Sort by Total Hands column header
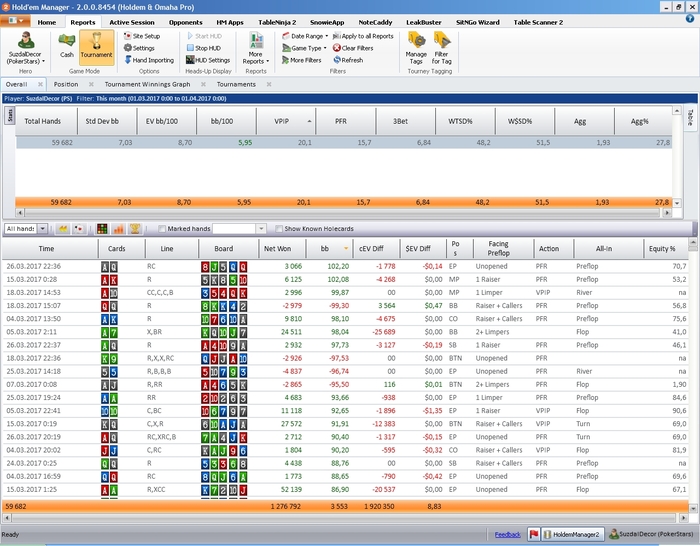Image resolution: width=700 pixels, height=546 pixels. [x=47, y=121]
